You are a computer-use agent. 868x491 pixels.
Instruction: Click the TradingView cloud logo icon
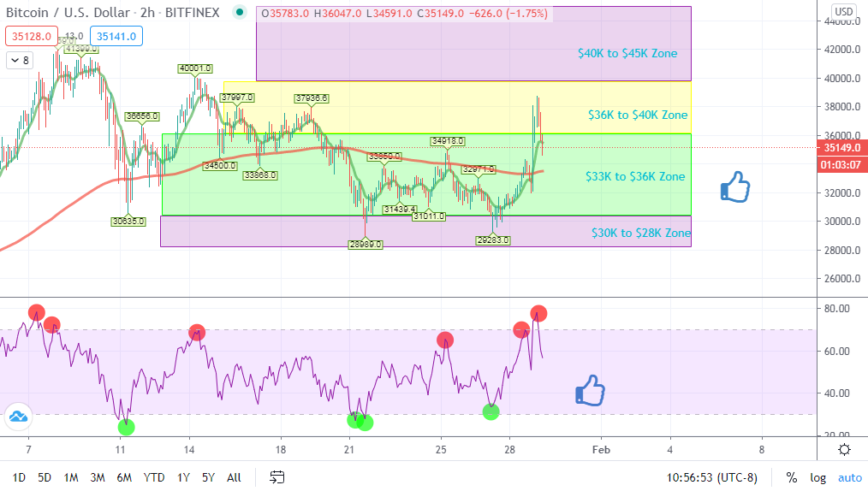[18, 417]
